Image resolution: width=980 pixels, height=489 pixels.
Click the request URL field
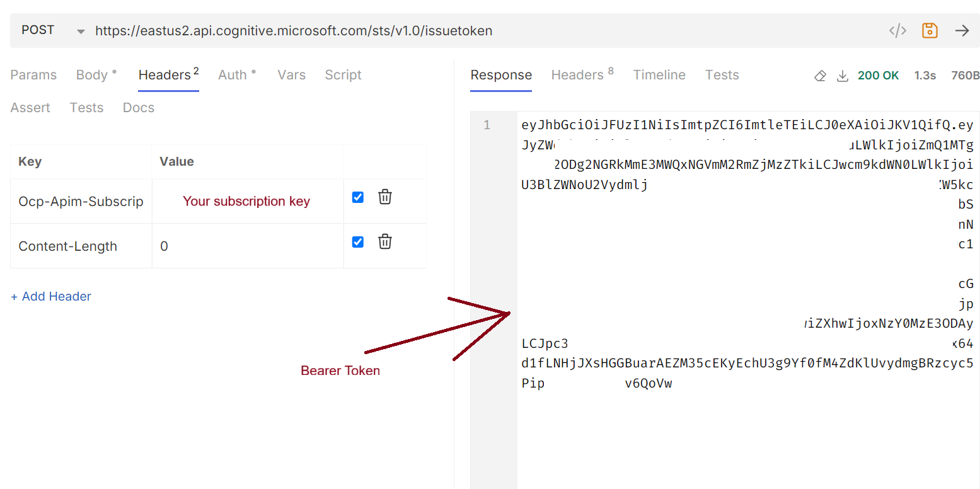[x=294, y=30]
